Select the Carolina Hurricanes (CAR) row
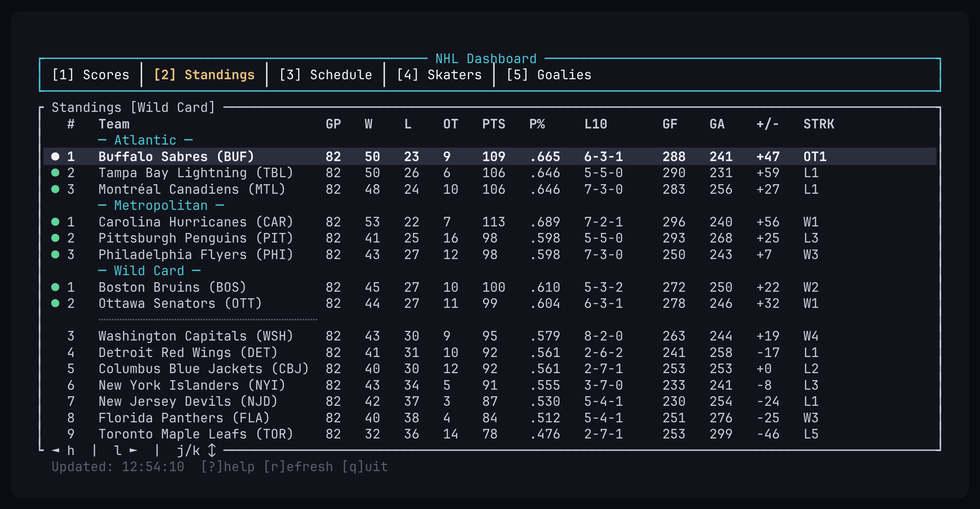The height and width of the screenshot is (509, 980). tap(490, 222)
